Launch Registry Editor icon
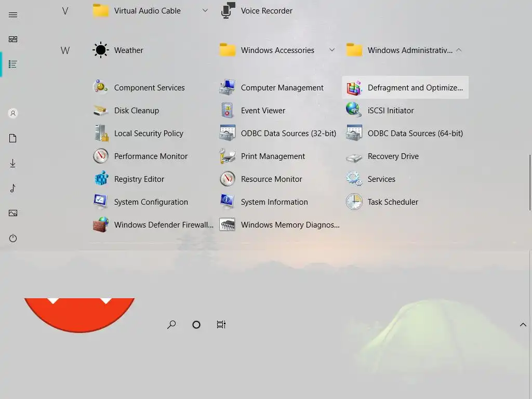This screenshot has width=532, height=399. click(101, 179)
